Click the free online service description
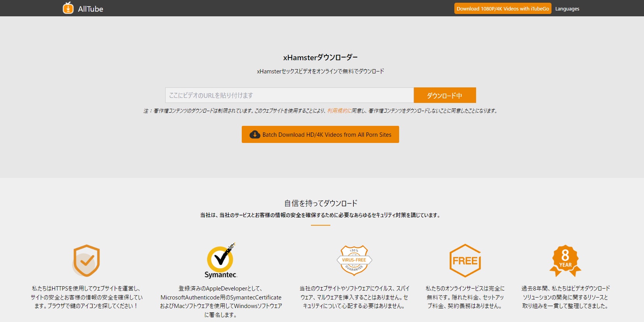 point(465,297)
